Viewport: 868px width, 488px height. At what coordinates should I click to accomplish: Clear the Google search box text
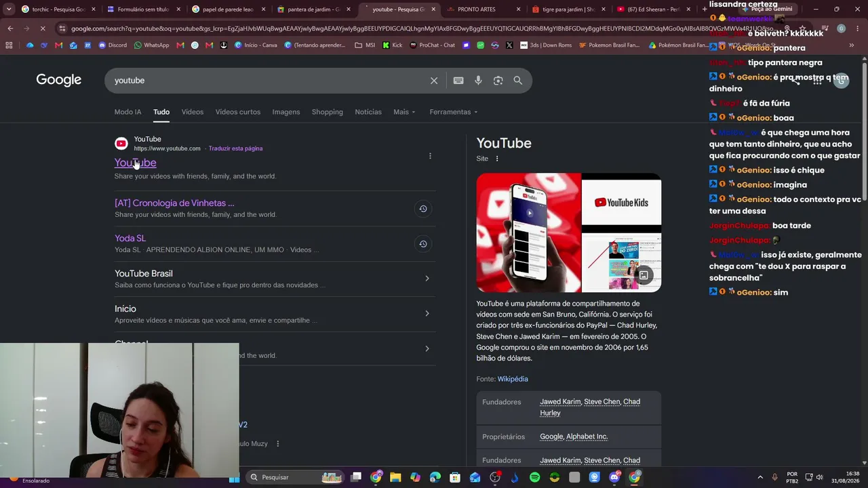[434, 81]
